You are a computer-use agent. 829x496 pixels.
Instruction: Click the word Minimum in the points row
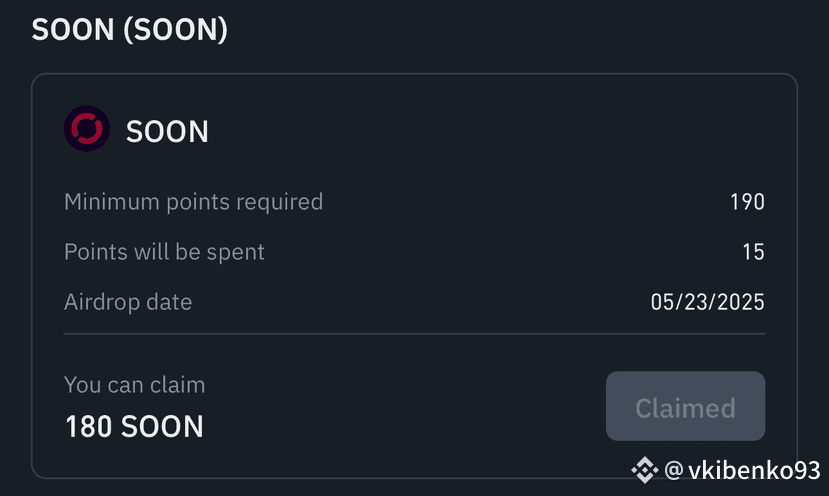click(x=112, y=202)
